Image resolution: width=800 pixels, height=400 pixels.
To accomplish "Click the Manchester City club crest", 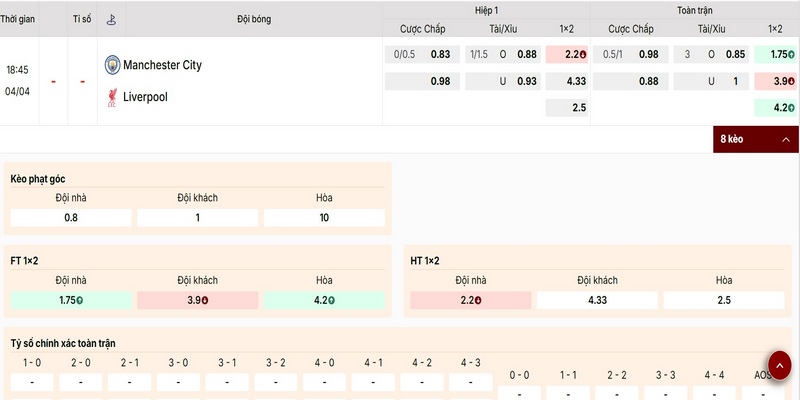I will pos(111,65).
